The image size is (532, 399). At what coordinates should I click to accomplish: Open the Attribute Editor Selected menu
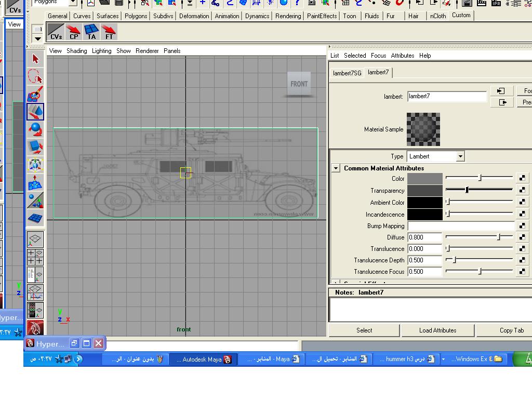pyautogui.click(x=355, y=56)
